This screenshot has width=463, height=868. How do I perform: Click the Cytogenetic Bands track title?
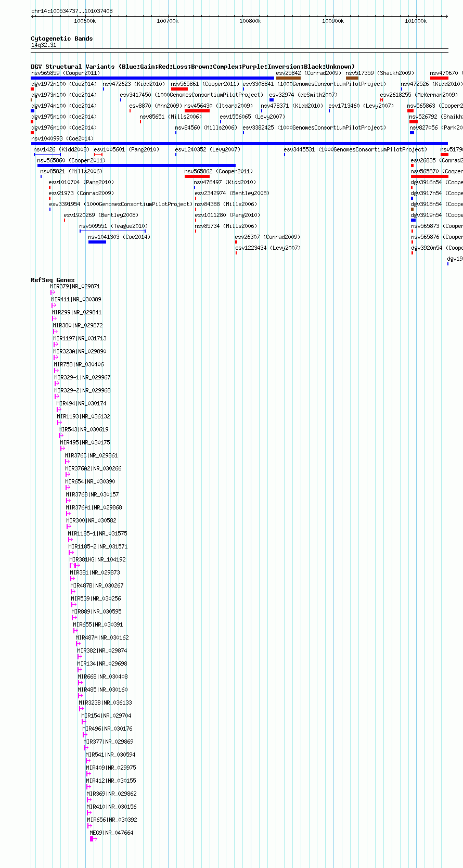62,39
